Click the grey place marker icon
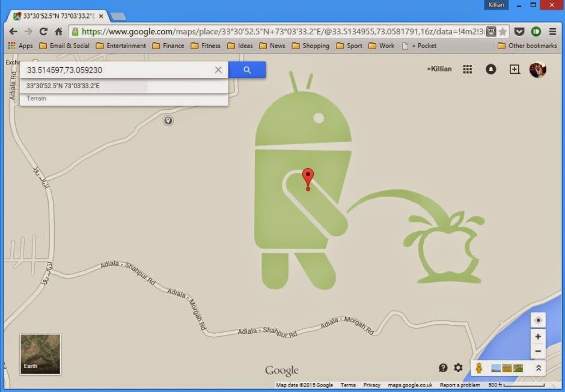 [168, 120]
